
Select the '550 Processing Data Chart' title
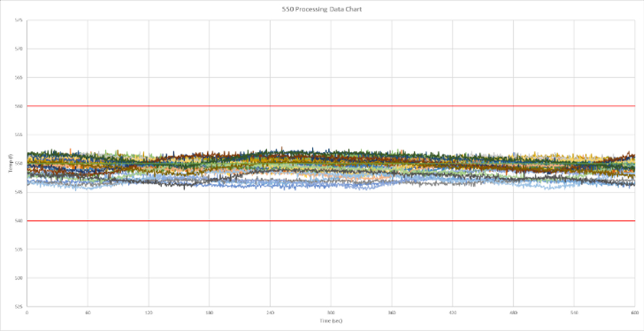point(322,10)
